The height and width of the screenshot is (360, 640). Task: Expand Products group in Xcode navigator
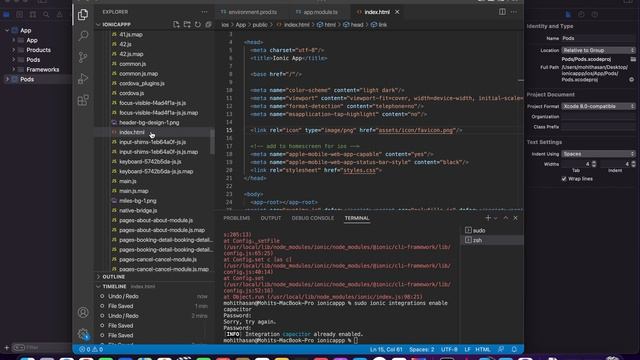[14, 50]
